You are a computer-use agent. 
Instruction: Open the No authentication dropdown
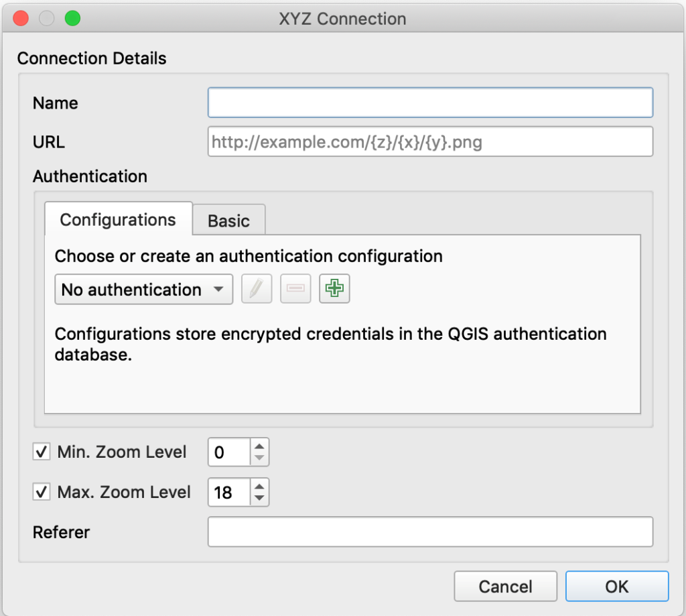143,290
